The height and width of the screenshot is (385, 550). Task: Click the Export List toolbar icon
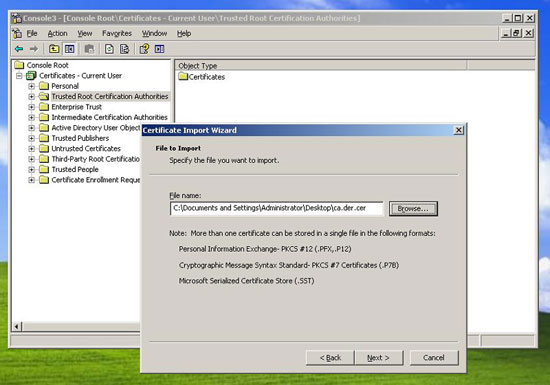[125, 49]
